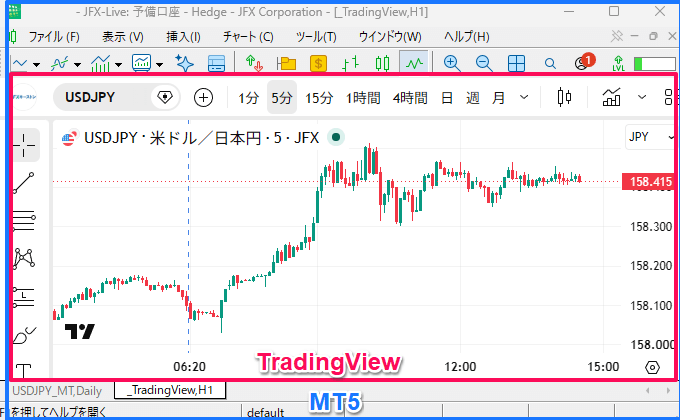Open TradingView candlestick chart style icon
Image resolution: width=680 pixels, height=420 pixels.
click(564, 97)
